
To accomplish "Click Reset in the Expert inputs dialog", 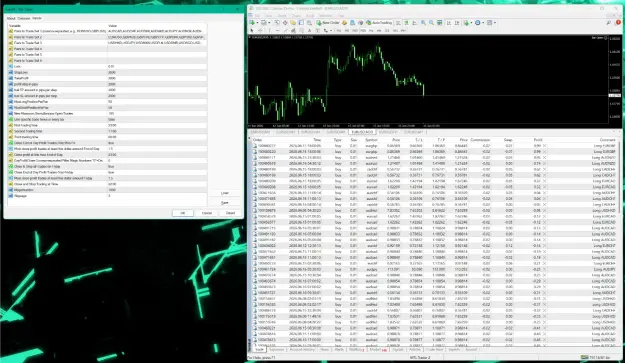I will click(230, 213).
